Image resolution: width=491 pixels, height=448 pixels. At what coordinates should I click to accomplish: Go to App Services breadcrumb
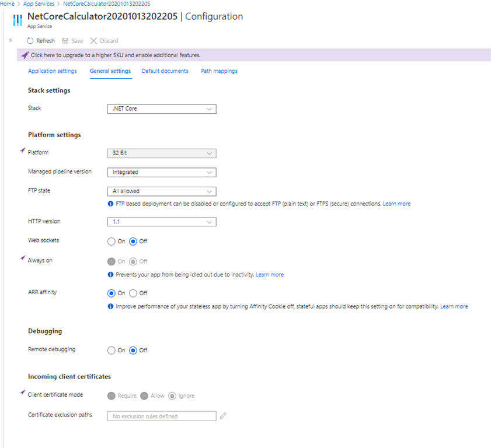39,3
